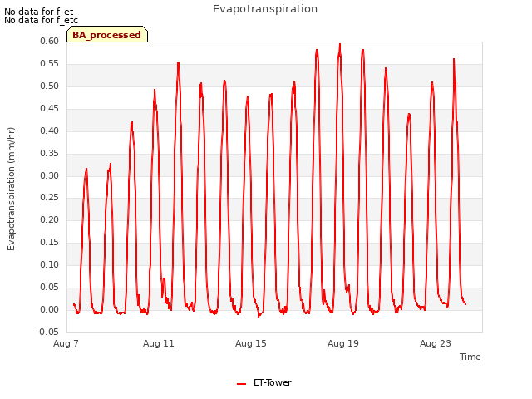532x399 pixels.
Task: Click the 'No data for f_etc' message
Action: [41, 20]
